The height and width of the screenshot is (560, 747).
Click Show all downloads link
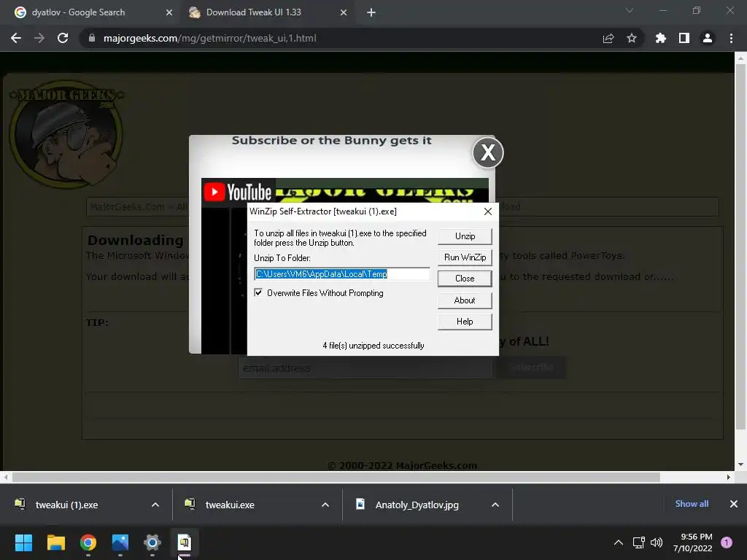[x=692, y=504]
